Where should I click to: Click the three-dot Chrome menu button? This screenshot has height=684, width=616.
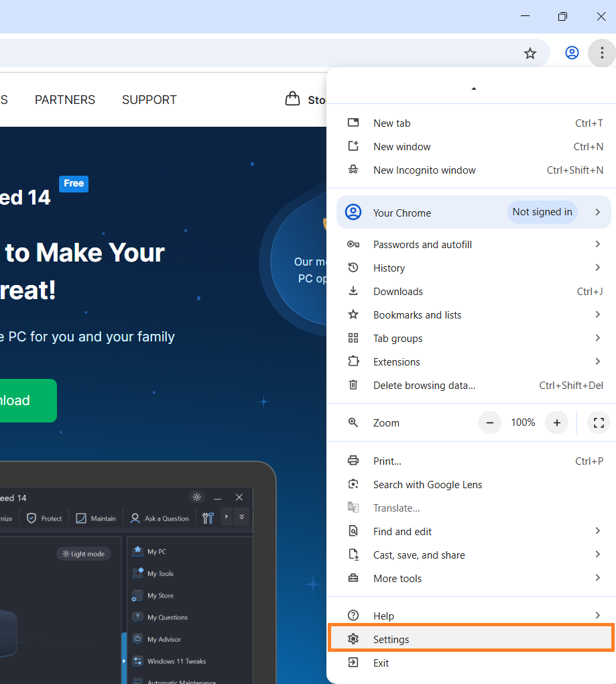point(601,53)
